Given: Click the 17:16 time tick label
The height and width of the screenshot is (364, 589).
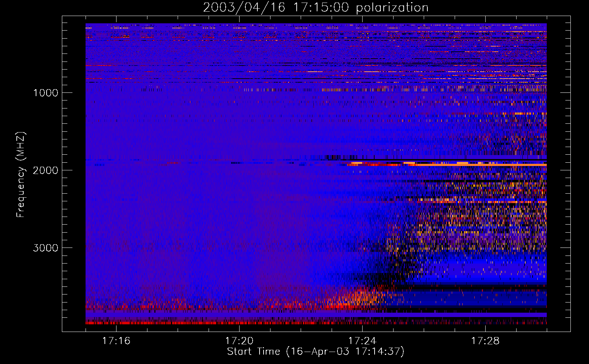Looking at the screenshot, I should [116, 341].
